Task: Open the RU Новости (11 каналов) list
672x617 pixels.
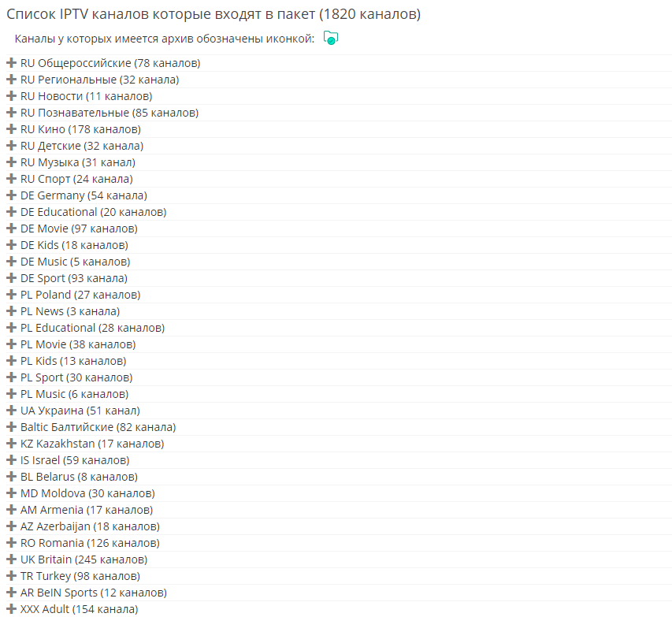Action: [x=86, y=96]
